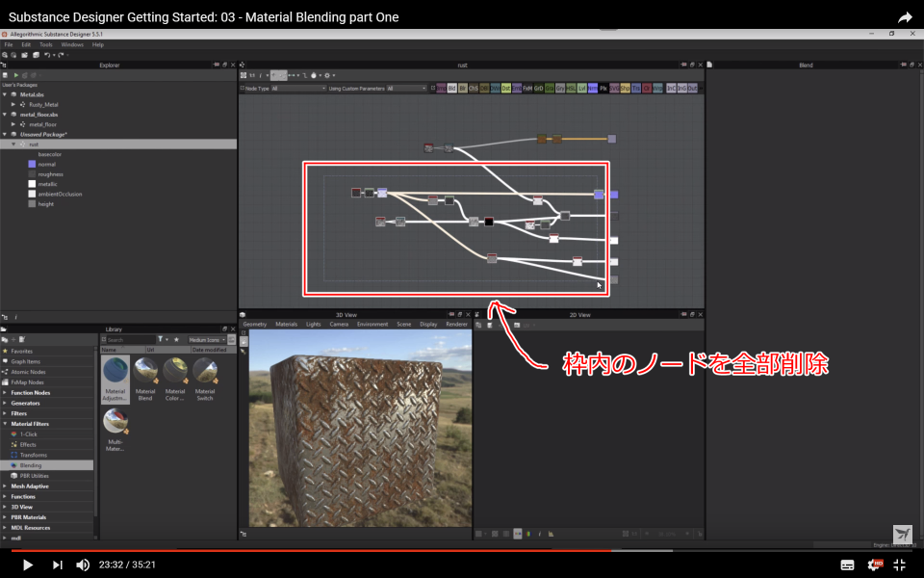
Task: Add an FX-Map node (FxM)
Action: (x=527, y=89)
